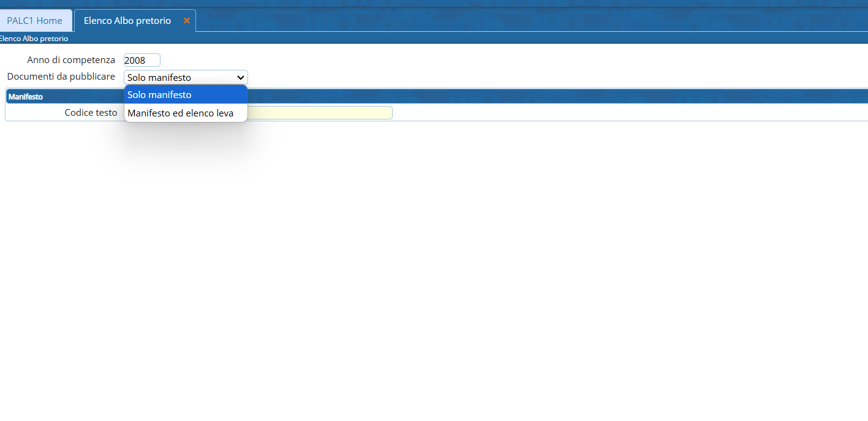Click the Anno di competenza label
The width and height of the screenshot is (868, 421).
71,60
